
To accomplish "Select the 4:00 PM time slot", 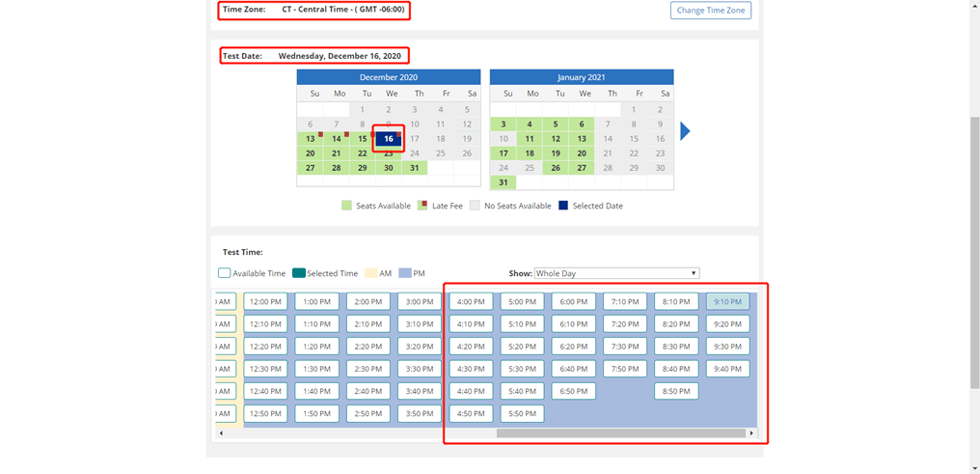I will point(471,301).
